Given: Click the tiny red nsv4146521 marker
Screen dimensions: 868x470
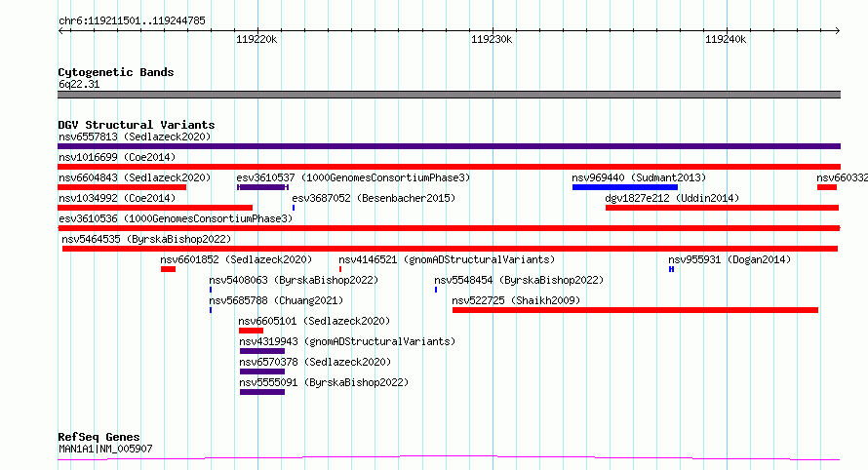Looking at the screenshot, I should point(340,269).
